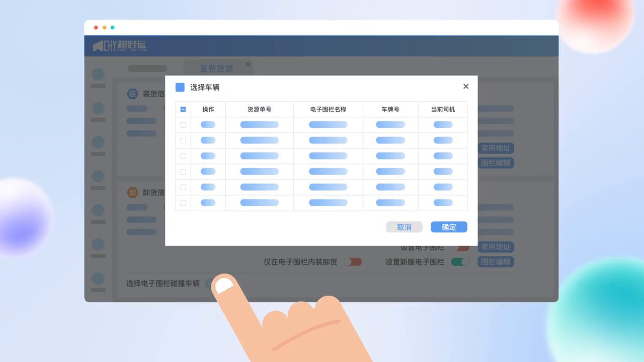
Task: Check the last vehicle row checkbox
Action: click(183, 203)
